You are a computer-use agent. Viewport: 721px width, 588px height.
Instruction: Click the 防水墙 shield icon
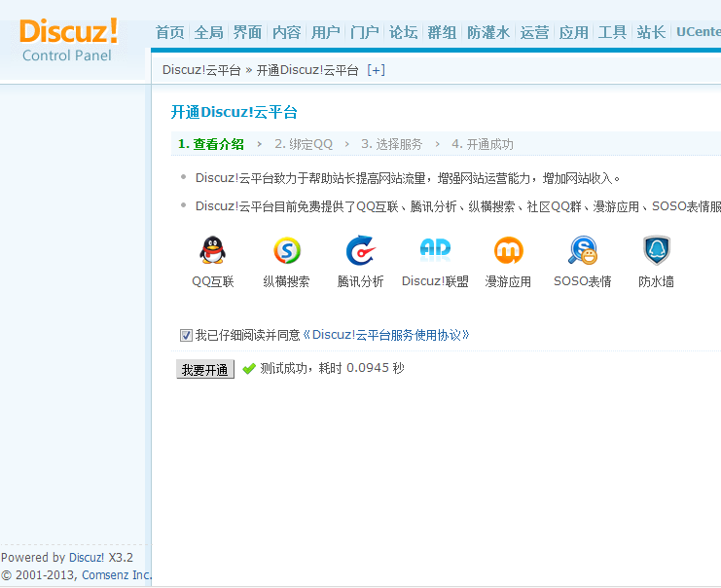[657, 250]
